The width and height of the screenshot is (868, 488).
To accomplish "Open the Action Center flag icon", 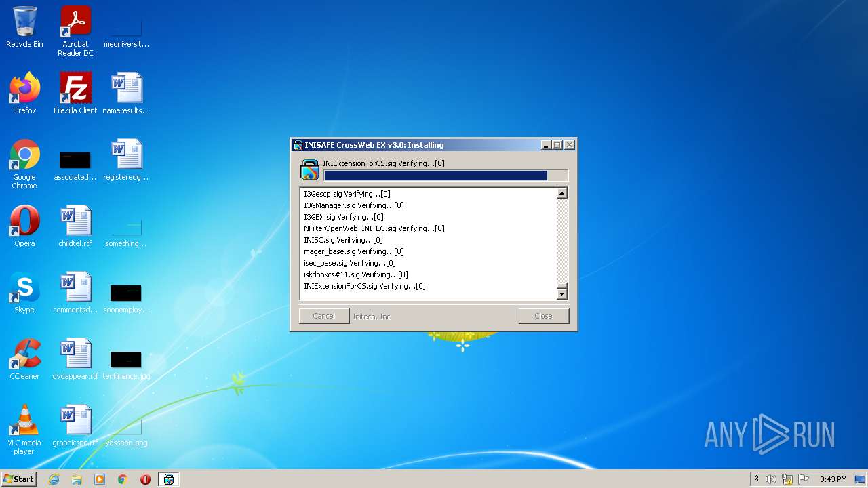I will [x=803, y=479].
